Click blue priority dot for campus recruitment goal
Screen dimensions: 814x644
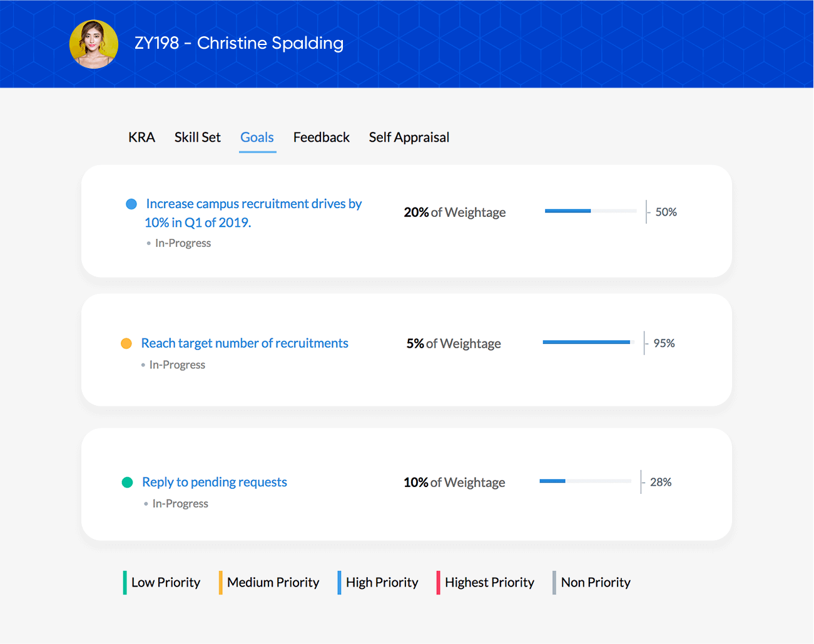click(x=131, y=204)
